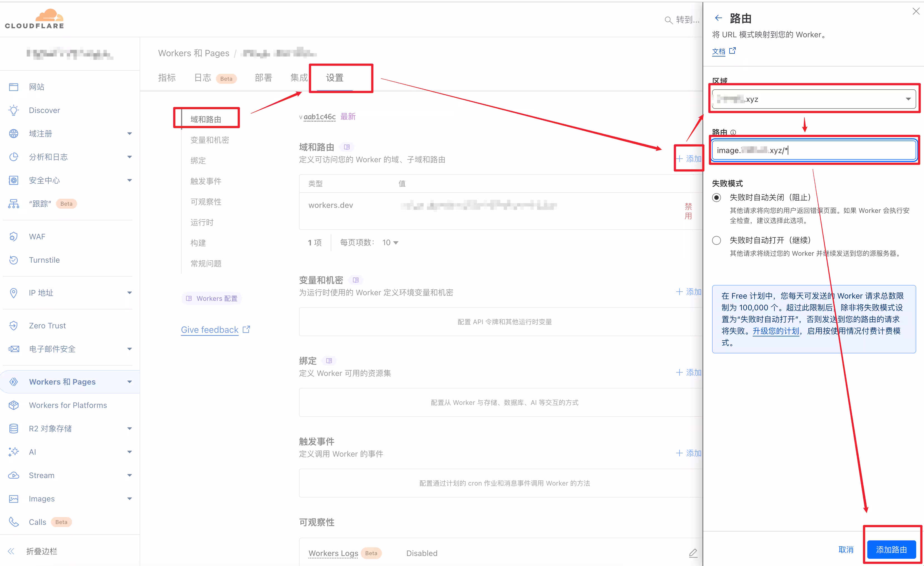Screen dimensions: 924x566
Task: Click 添加 for 变量和机密 section
Action: [x=688, y=292]
